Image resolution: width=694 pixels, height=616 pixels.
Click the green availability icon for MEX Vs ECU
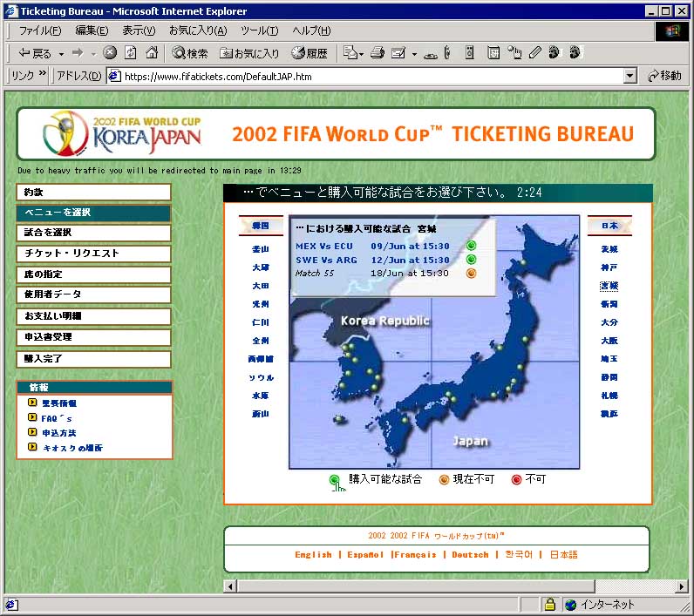coord(471,246)
